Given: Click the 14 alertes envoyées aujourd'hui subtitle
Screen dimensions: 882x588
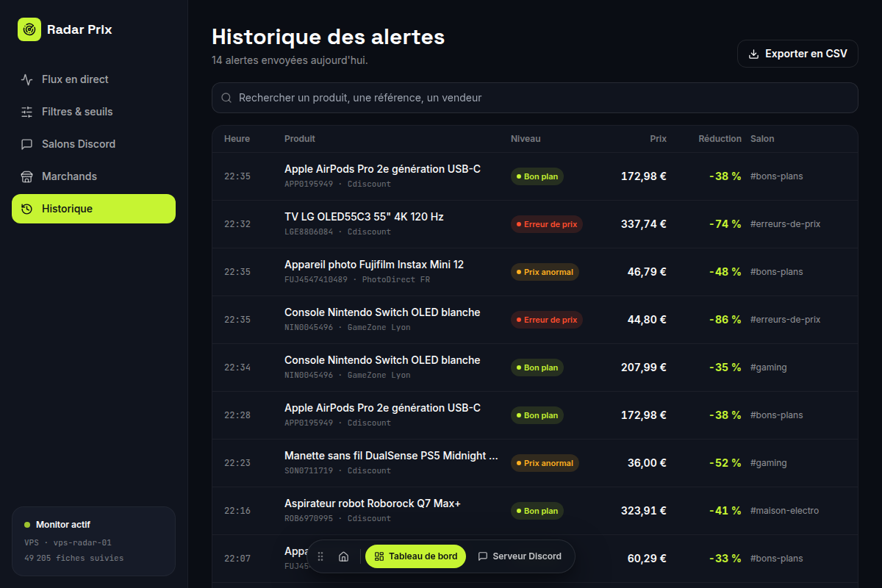Looking at the screenshot, I should tap(290, 60).
